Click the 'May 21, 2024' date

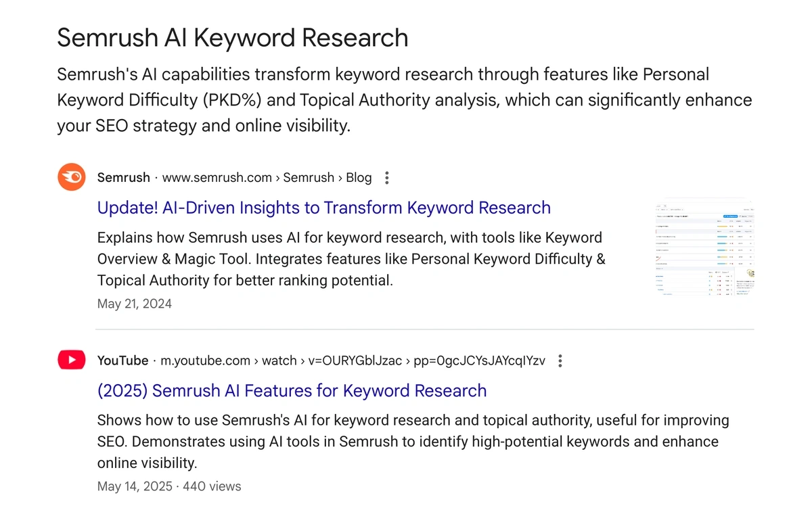[x=135, y=304]
